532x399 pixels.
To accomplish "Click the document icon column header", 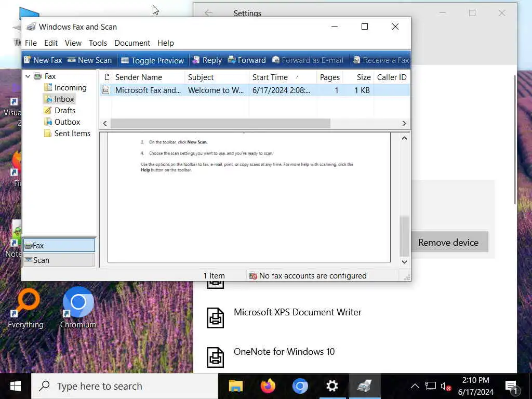I will pos(106,77).
